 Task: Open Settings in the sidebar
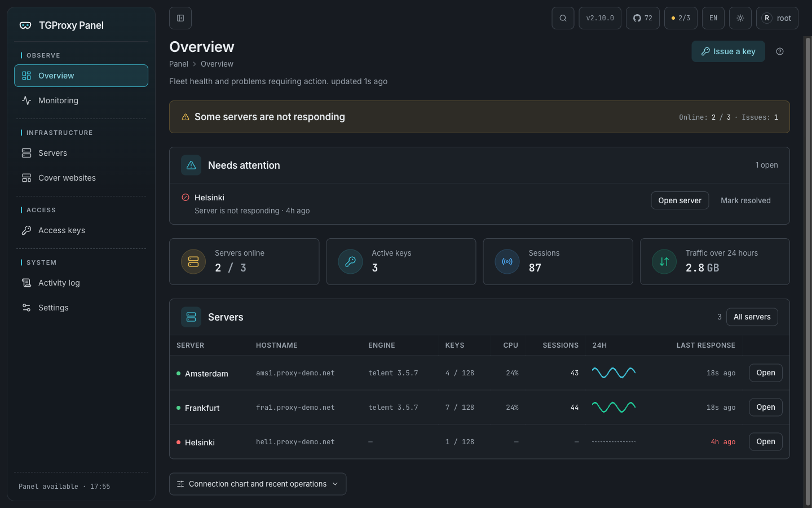(81, 308)
